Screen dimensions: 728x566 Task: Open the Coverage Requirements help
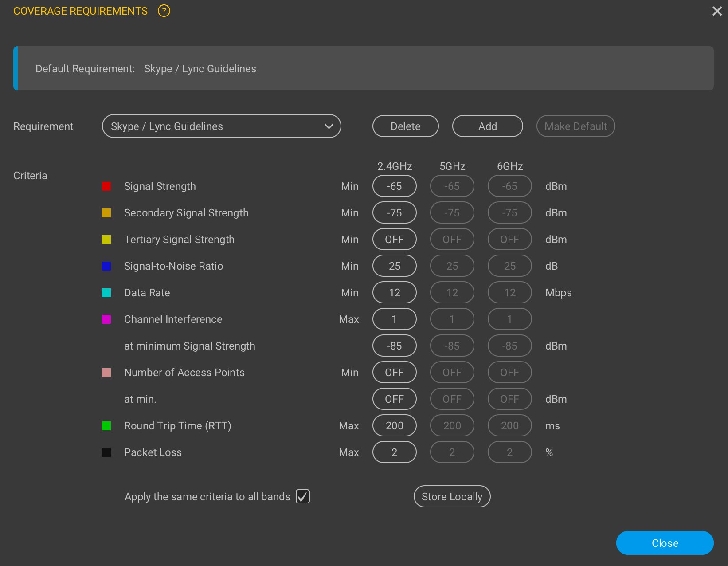click(x=164, y=11)
